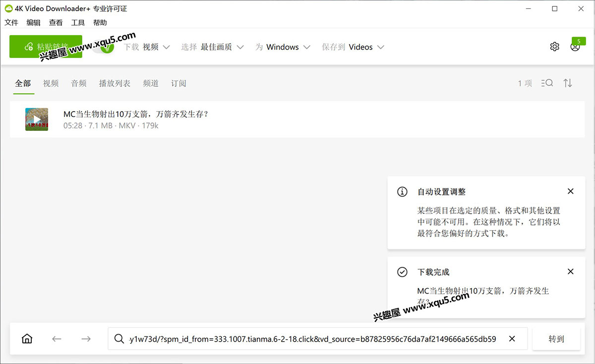Click the search list icon
Viewport: 595px width, 364px height.
pos(547,83)
